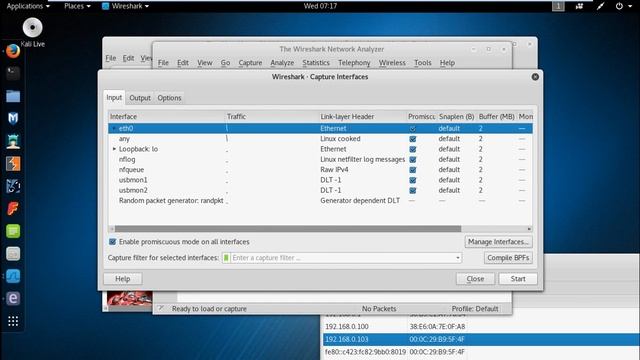Click the Help button in dialog
Screen dimensions: 640x360
coord(122,279)
